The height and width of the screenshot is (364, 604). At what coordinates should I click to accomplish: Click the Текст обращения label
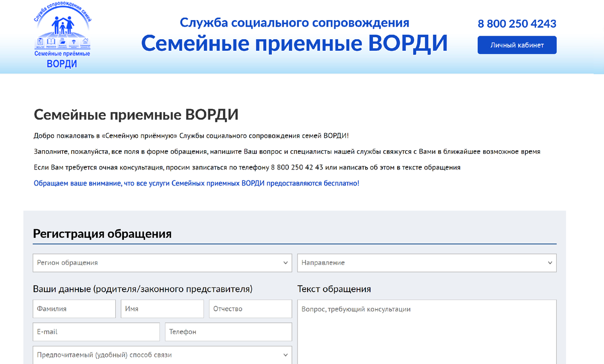click(x=334, y=289)
